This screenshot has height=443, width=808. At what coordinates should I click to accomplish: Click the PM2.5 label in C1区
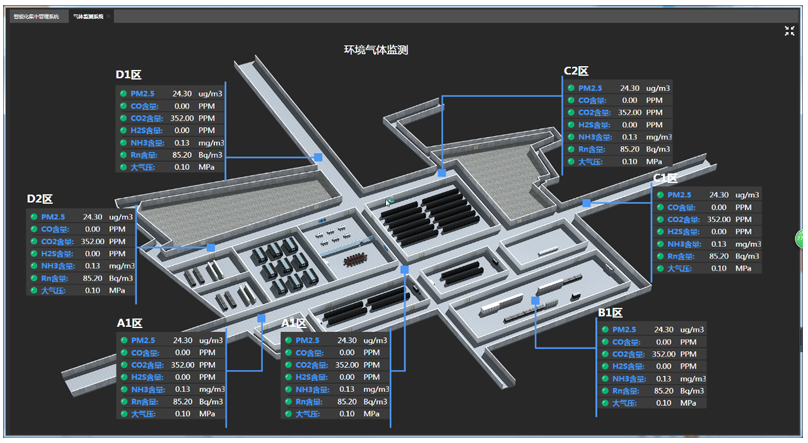coord(679,195)
